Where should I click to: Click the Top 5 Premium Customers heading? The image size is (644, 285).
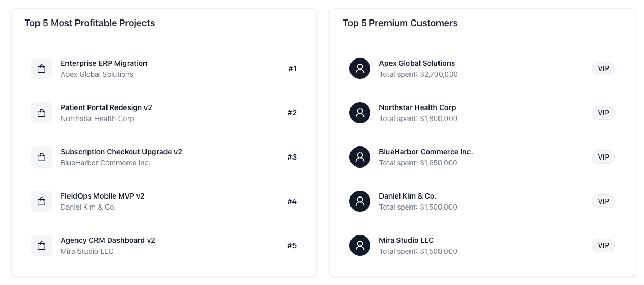[400, 23]
